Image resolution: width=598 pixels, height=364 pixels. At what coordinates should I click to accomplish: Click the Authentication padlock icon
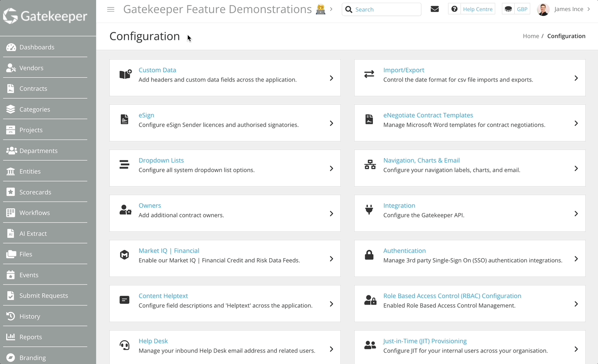coord(369,255)
